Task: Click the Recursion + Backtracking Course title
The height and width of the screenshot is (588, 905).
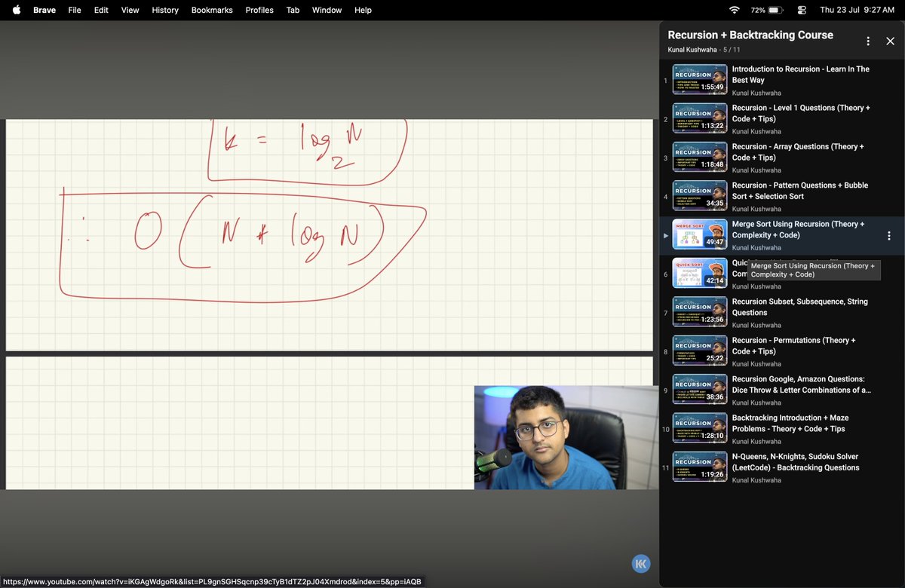Action: [x=750, y=35]
